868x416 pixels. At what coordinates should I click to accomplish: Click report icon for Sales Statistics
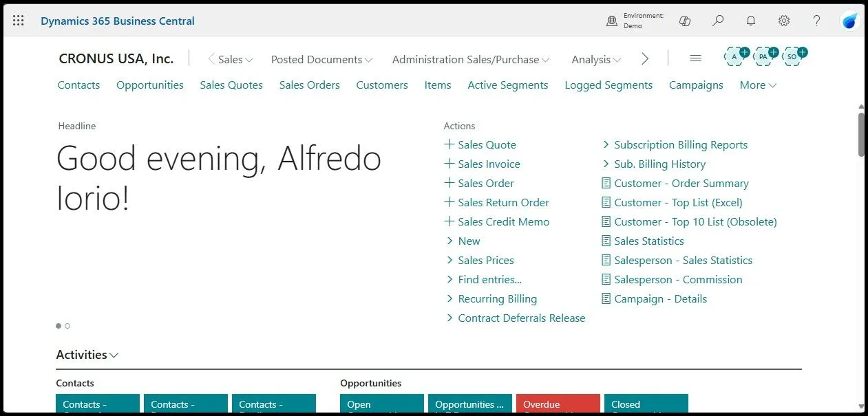point(606,241)
